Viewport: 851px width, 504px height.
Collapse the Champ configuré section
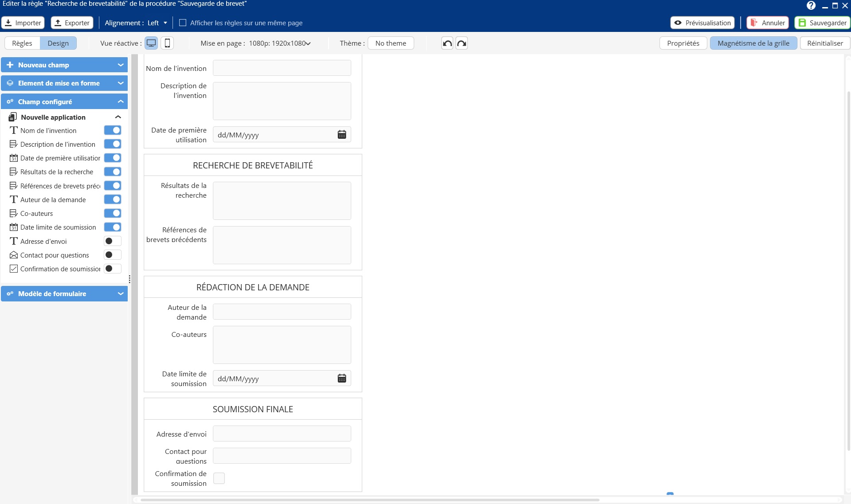64,102
